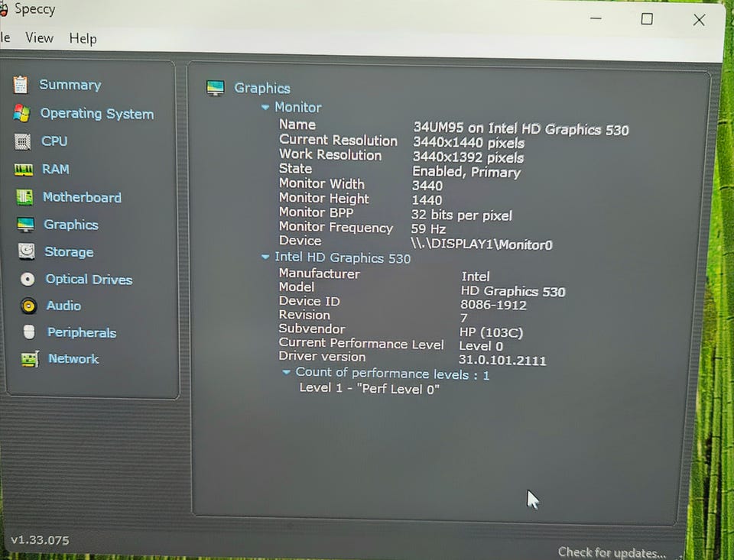Click the Graphics monitor icon in sidebar
This screenshot has height=560, width=734.
click(x=25, y=225)
